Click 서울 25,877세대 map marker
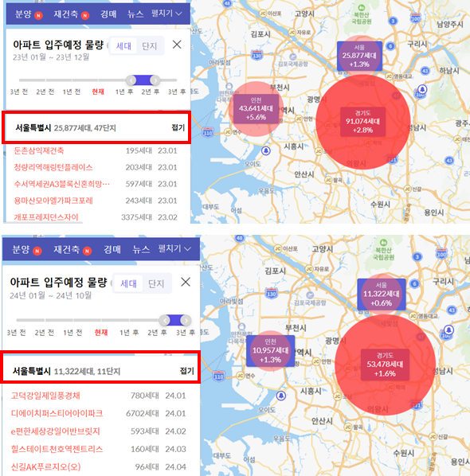The height and width of the screenshot is (476, 470). pos(359,56)
